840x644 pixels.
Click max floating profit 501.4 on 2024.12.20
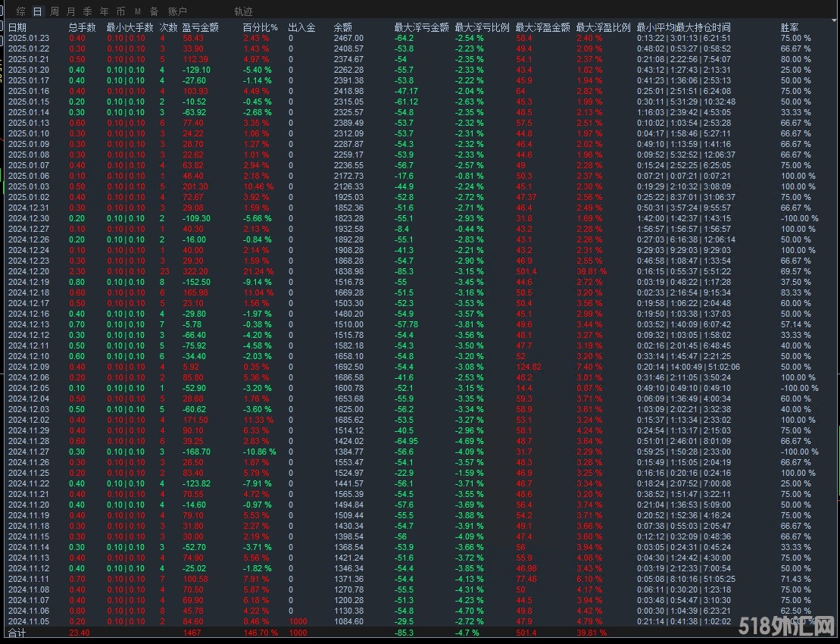click(526, 272)
